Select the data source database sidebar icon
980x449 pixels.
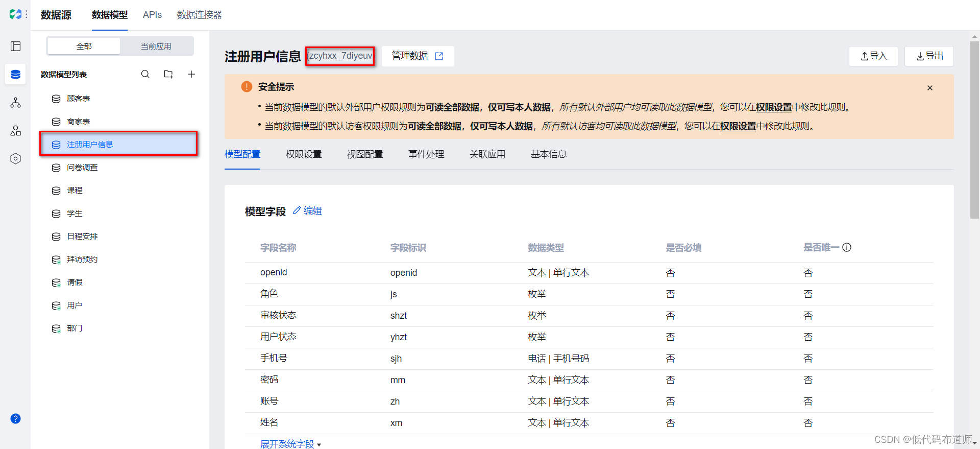(x=16, y=75)
